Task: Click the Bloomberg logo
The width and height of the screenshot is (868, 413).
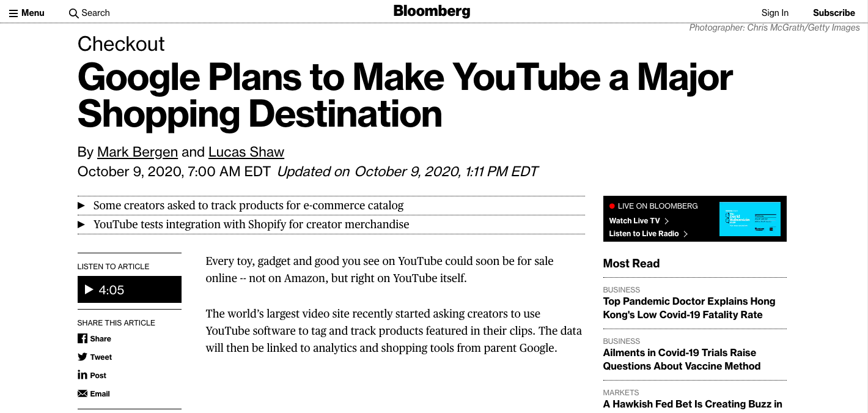Action: pyautogui.click(x=432, y=11)
